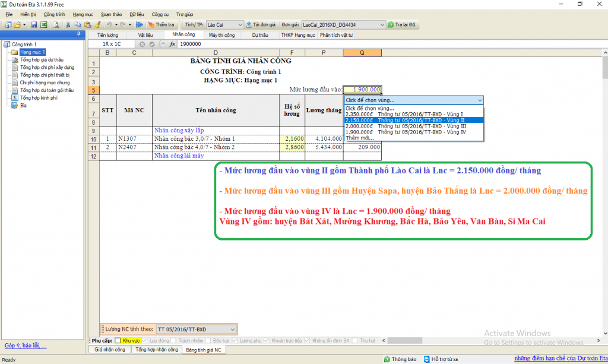The image size is (608, 364).
Task: Click the Cut scissors icon
Action: pos(68,25)
